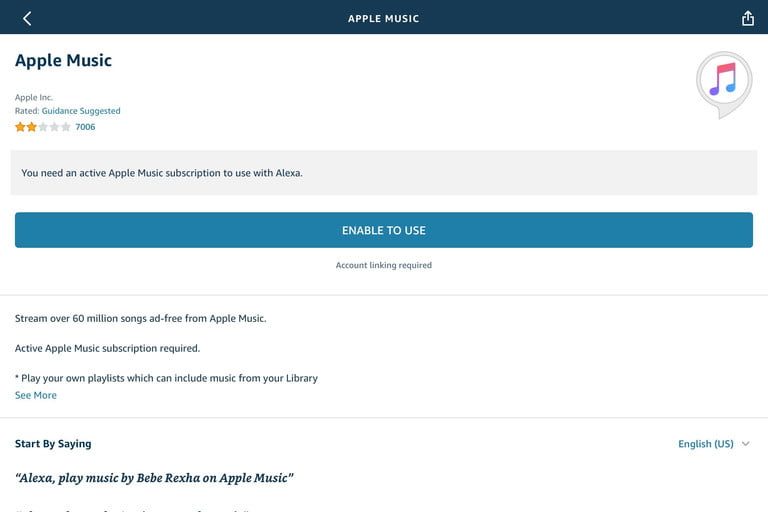Select the Account linking required text
The image size is (768, 512).
[x=384, y=265]
